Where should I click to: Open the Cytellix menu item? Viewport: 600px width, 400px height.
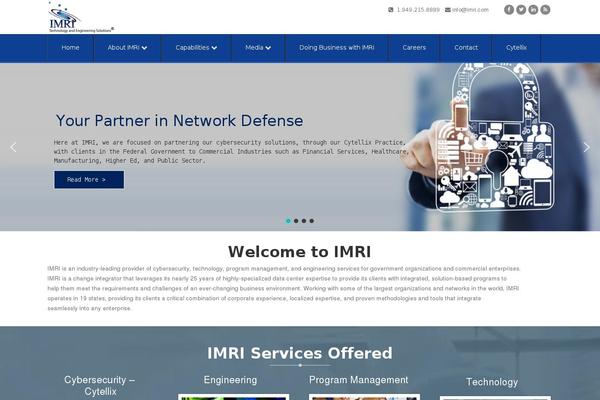coord(516,48)
